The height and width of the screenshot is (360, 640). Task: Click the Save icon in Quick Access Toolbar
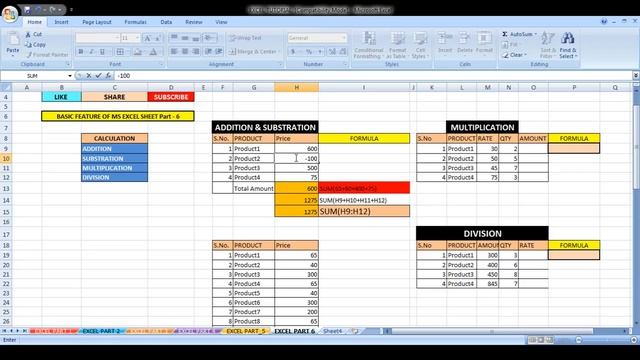(27, 9)
